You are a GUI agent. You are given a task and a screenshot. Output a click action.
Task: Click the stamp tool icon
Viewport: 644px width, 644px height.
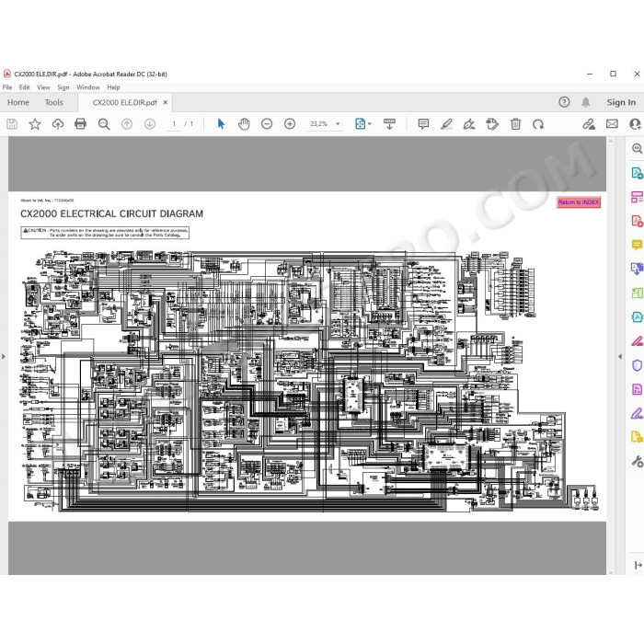pos(492,123)
